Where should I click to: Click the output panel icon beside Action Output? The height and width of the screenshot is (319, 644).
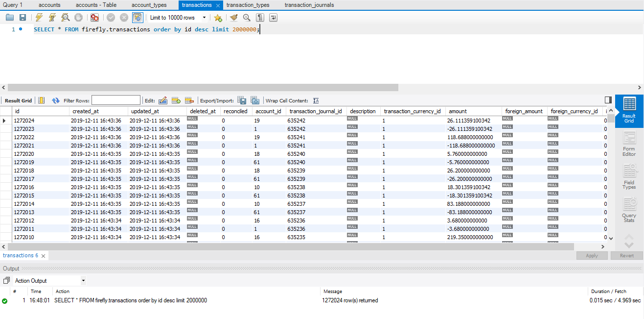[6, 281]
